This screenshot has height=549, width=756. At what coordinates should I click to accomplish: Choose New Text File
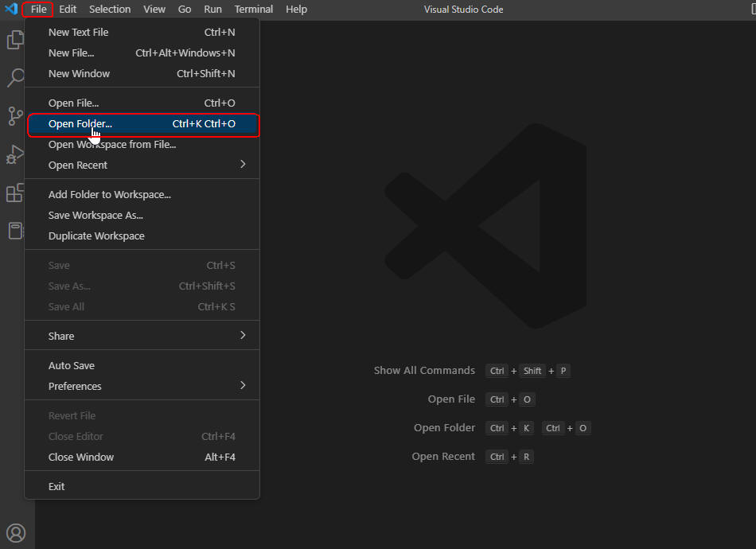[x=142, y=33]
